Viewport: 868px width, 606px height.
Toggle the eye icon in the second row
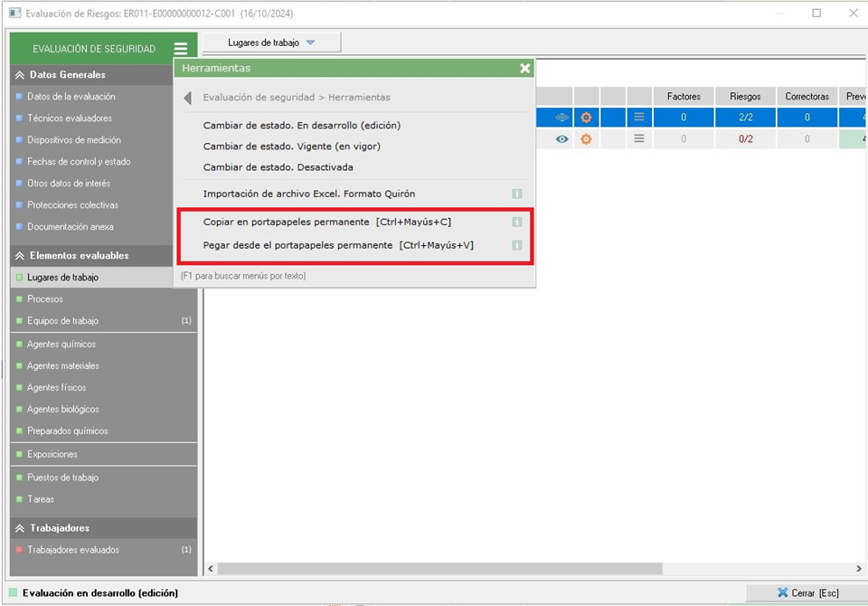point(561,139)
